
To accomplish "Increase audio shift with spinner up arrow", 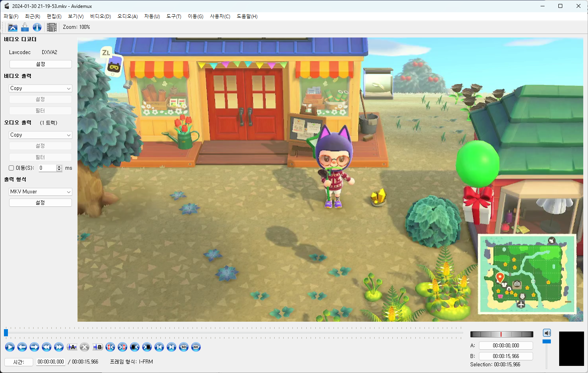I will 59,167.
